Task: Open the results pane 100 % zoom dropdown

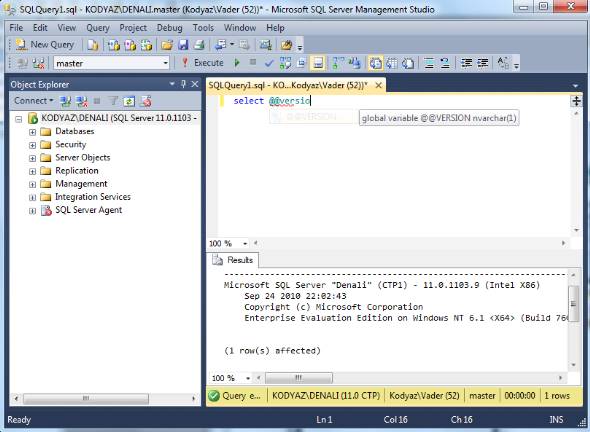Action: click(248, 378)
